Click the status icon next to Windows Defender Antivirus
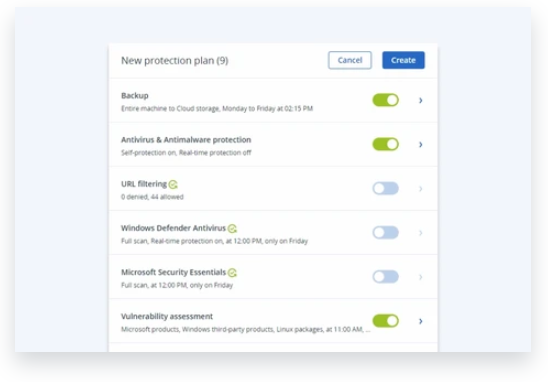The width and height of the screenshot is (548, 382). click(x=232, y=229)
